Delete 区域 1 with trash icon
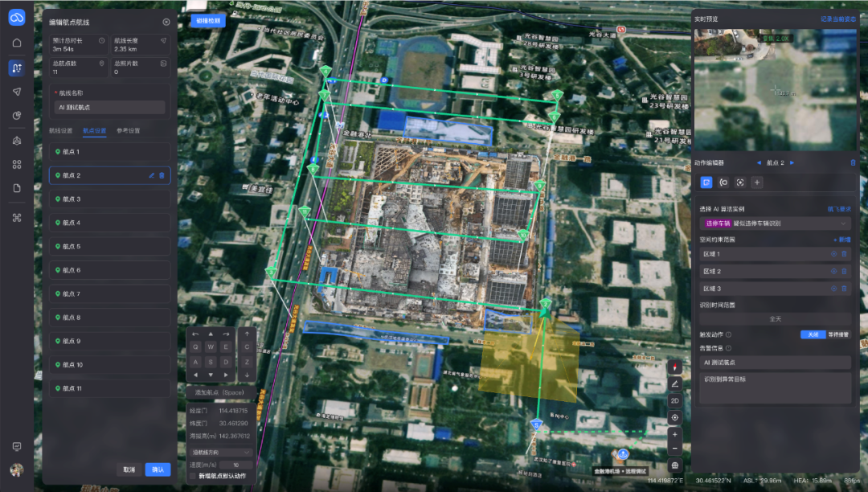868x492 pixels. (x=844, y=254)
